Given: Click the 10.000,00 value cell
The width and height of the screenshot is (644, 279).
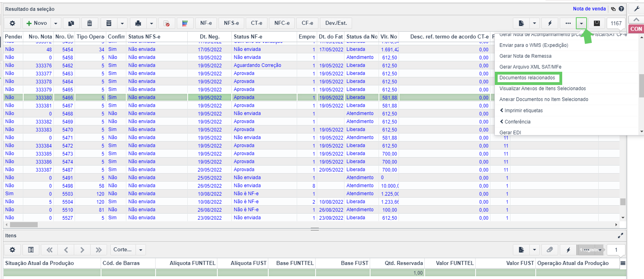Looking at the screenshot, I should pyautogui.click(x=389, y=186).
